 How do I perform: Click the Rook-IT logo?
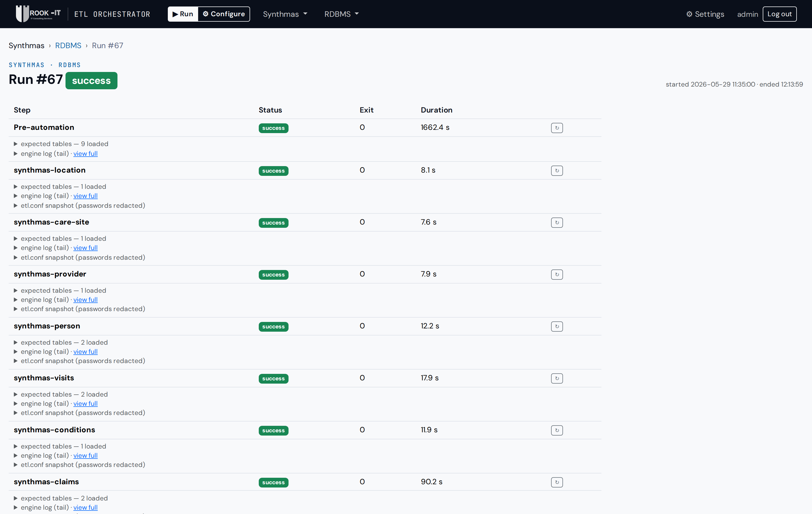[38, 14]
